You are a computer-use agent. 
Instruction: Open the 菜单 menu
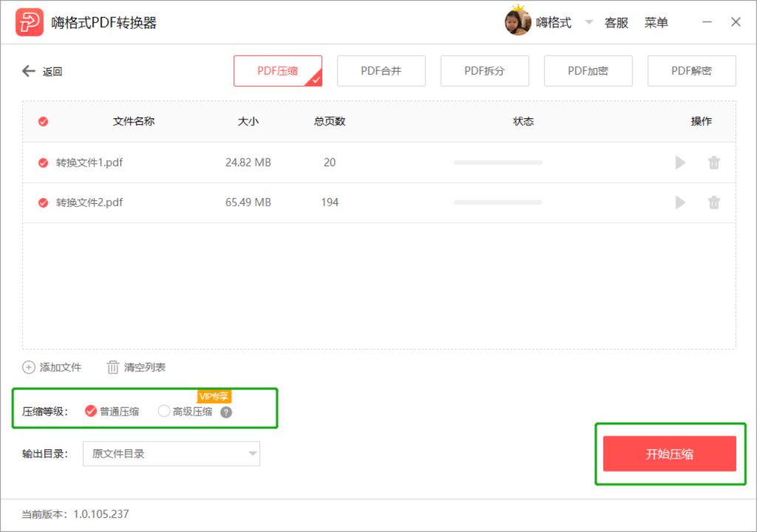(656, 23)
